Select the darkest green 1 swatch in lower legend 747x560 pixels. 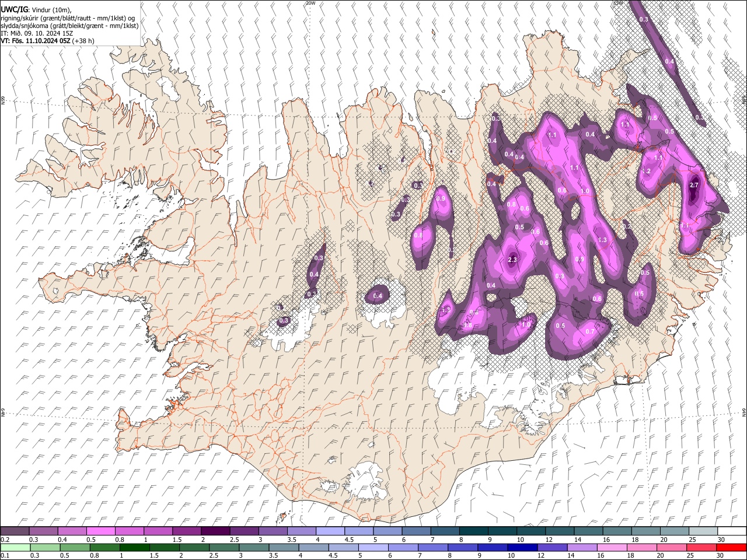(135, 548)
